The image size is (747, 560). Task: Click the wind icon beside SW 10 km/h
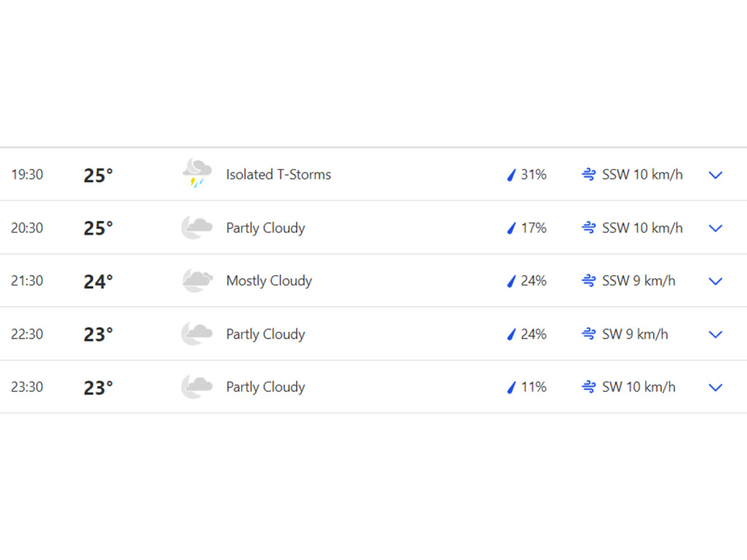pyautogui.click(x=589, y=387)
